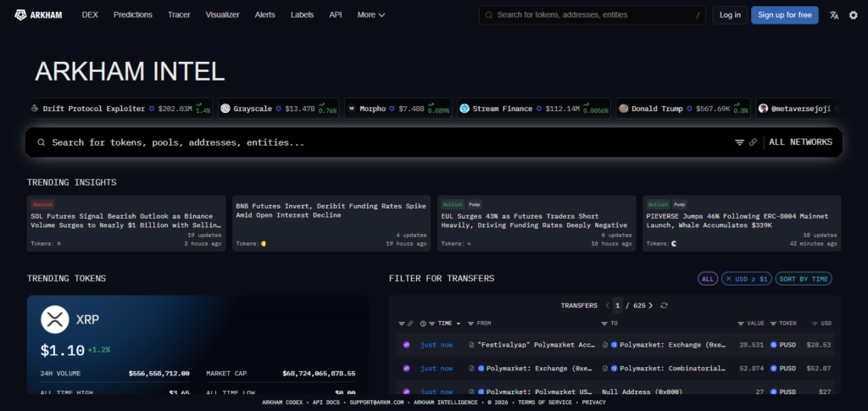Select the chain link icon in main search bar
Screen dimensions: 868x411
pos(753,142)
